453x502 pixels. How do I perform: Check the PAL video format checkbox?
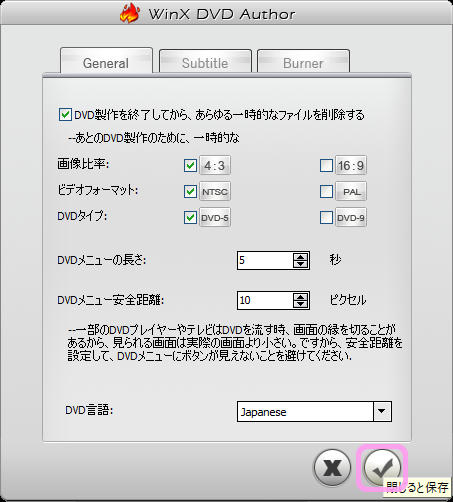click(326, 191)
